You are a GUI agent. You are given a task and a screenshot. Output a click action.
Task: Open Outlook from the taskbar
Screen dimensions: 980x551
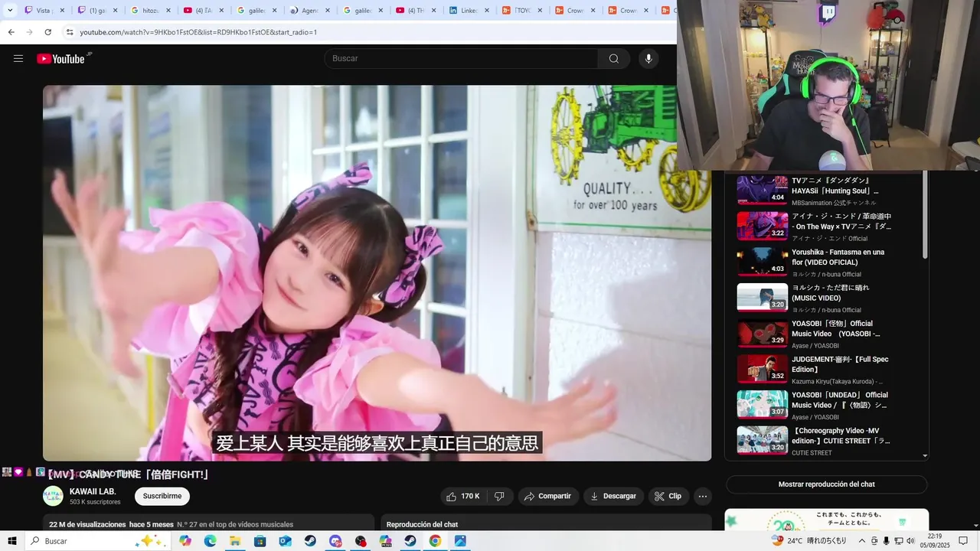pos(285,541)
